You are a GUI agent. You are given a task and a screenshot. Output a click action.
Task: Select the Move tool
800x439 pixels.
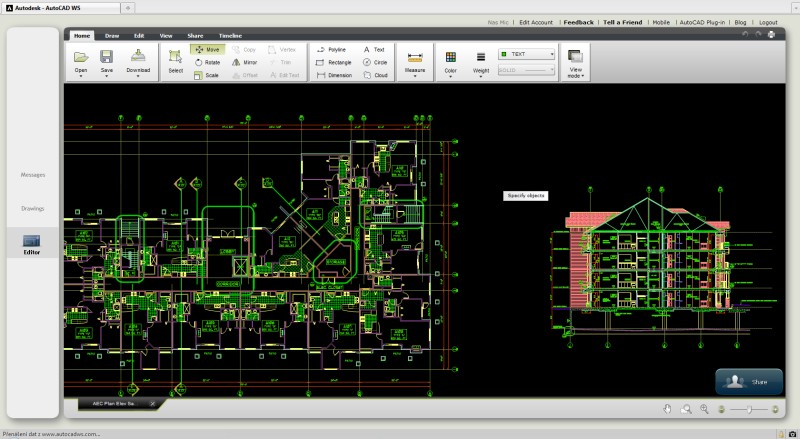tap(206, 49)
